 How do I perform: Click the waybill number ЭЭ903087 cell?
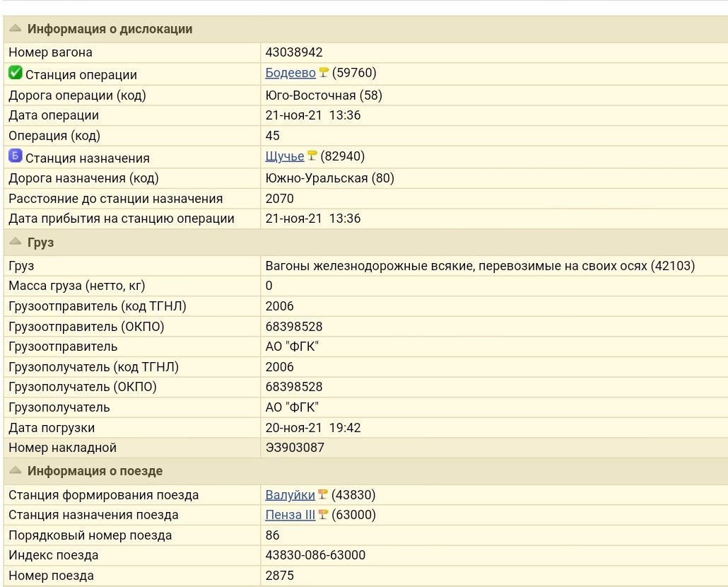coord(295,448)
